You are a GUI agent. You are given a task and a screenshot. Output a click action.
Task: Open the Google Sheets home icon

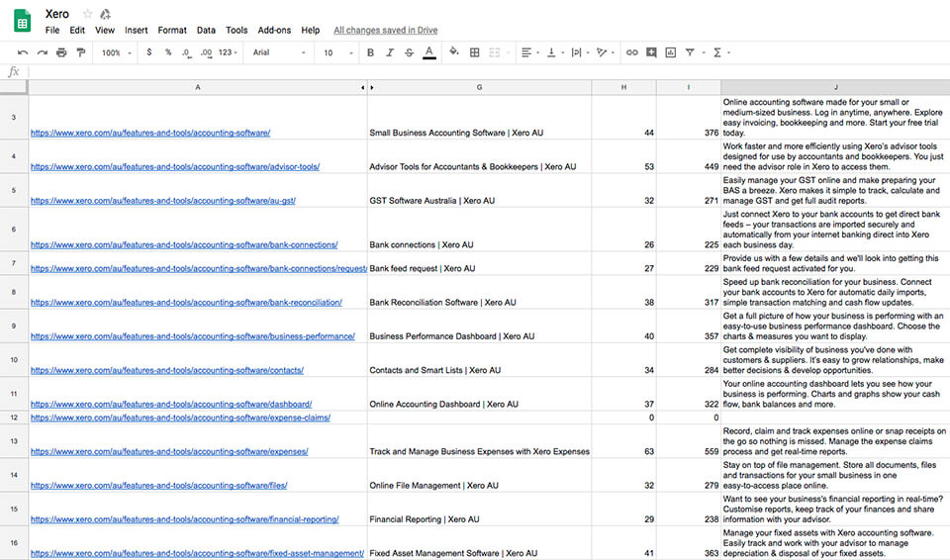(23, 21)
